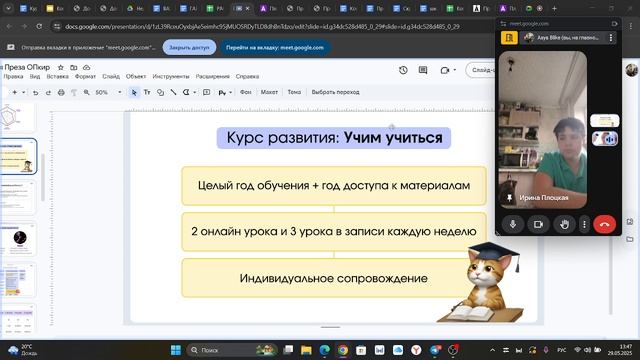640x360 pixels.
Task: Click the Тема toolbar button
Action: click(294, 92)
